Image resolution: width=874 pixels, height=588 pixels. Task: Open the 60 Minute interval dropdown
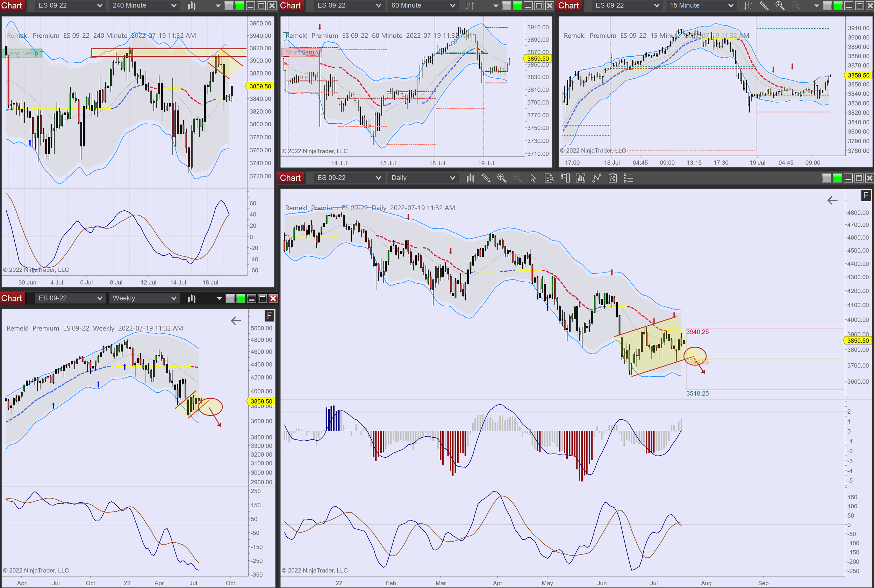click(423, 6)
